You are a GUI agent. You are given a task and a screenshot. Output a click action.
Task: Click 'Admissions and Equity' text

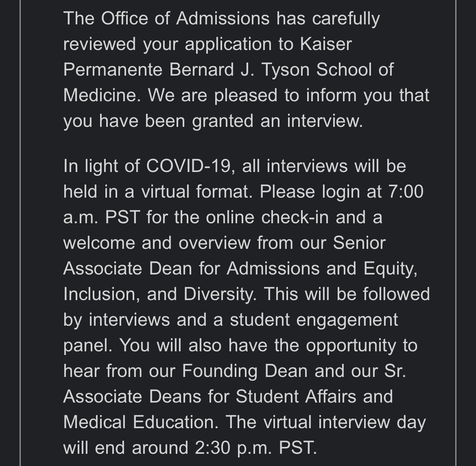tap(321, 269)
